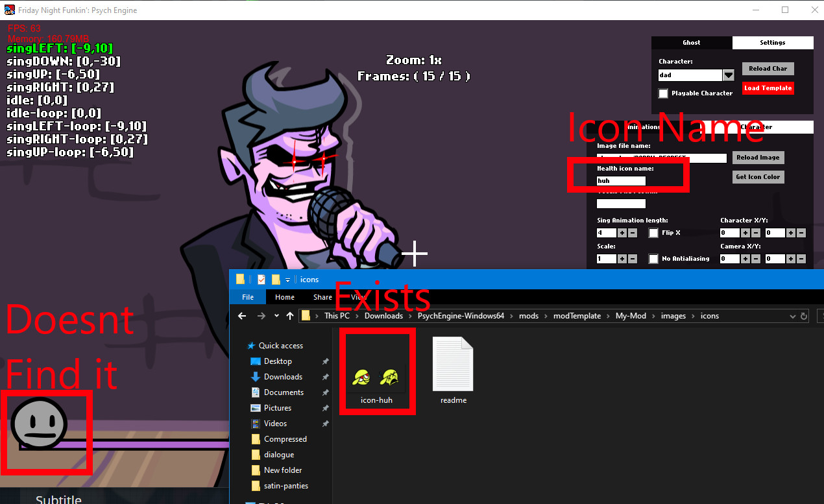Check the No Antialiasing box
Image resolution: width=824 pixels, height=504 pixels.
[x=653, y=259]
